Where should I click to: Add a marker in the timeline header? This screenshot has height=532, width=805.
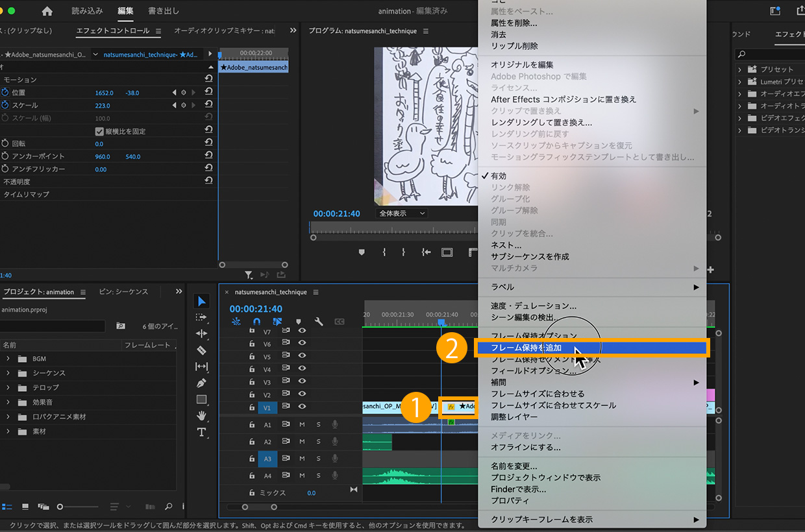[x=298, y=321]
